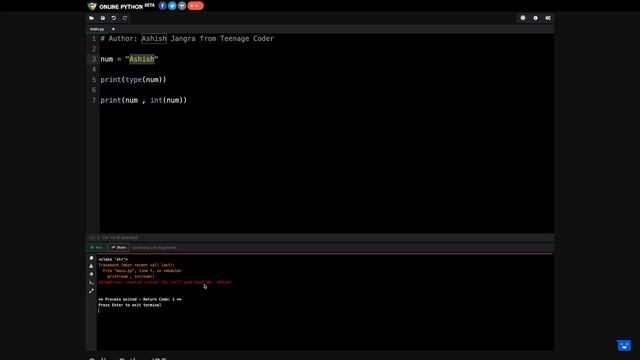
Task: Click the <class 'str'> terminal output
Action: click(x=113, y=259)
